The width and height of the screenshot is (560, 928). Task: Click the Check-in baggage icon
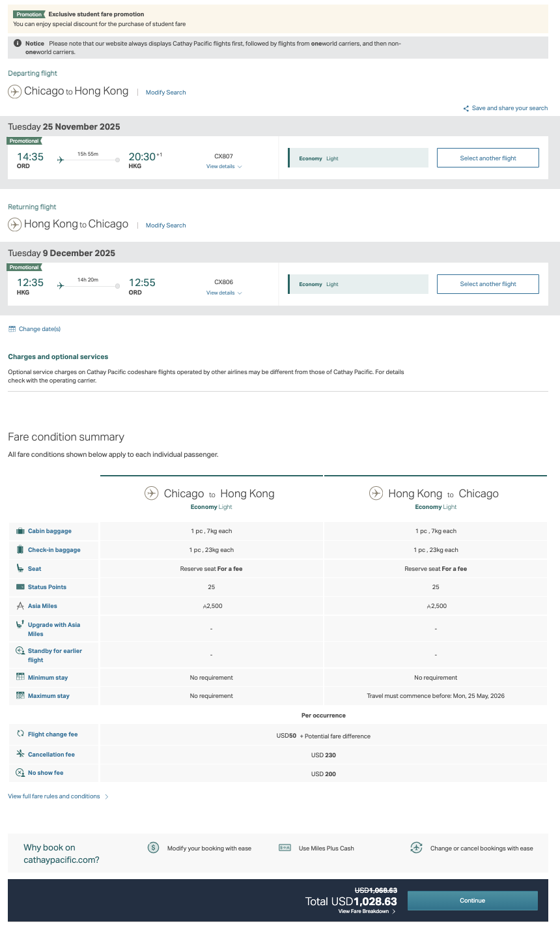tap(20, 550)
